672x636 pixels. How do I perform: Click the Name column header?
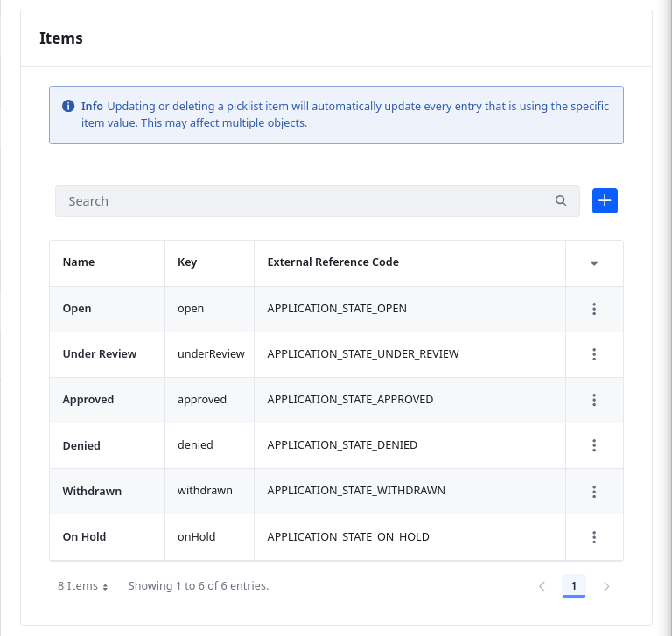79,262
